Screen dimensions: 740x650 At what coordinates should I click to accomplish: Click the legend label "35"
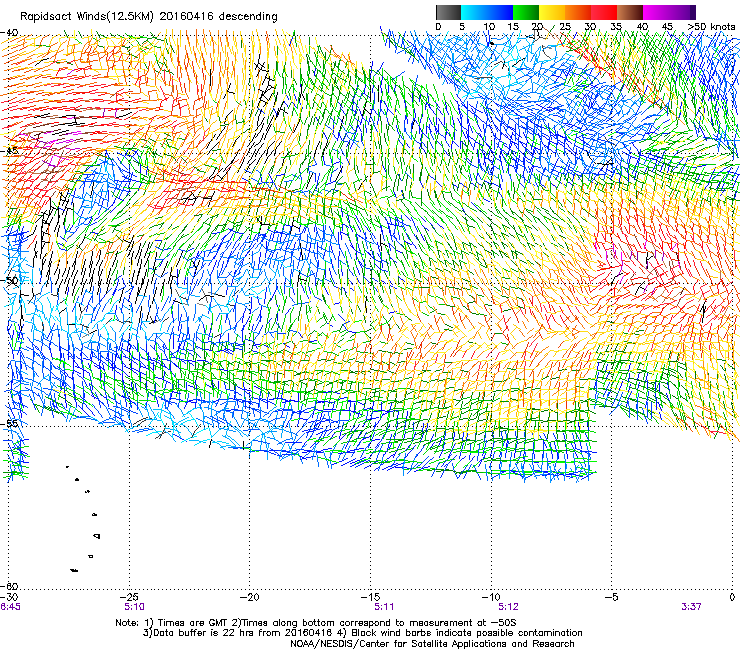[616, 27]
